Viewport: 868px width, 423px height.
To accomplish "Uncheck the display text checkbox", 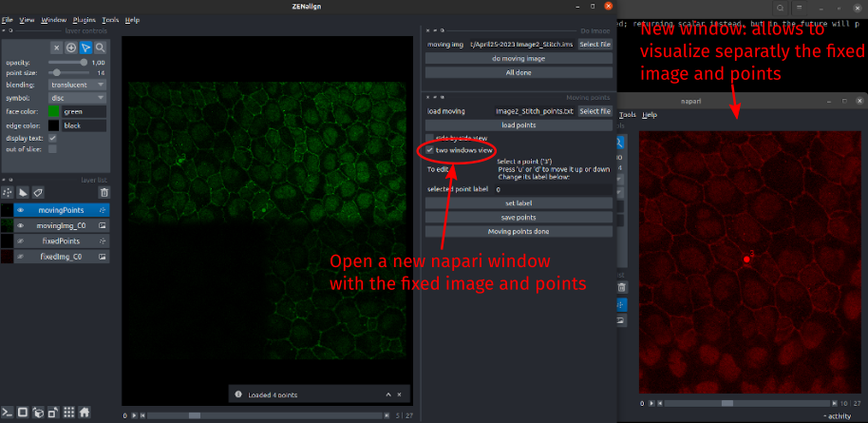I will (x=52, y=138).
